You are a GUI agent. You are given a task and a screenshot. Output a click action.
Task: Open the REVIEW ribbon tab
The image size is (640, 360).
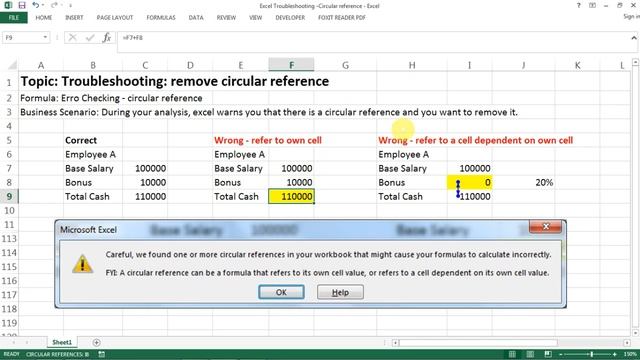[x=226, y=18]
